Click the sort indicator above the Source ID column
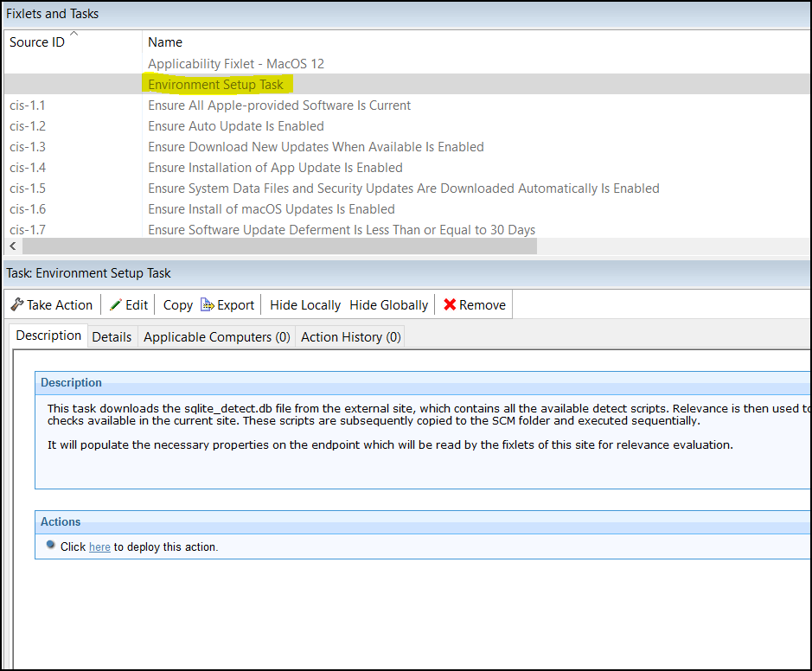 74,34
